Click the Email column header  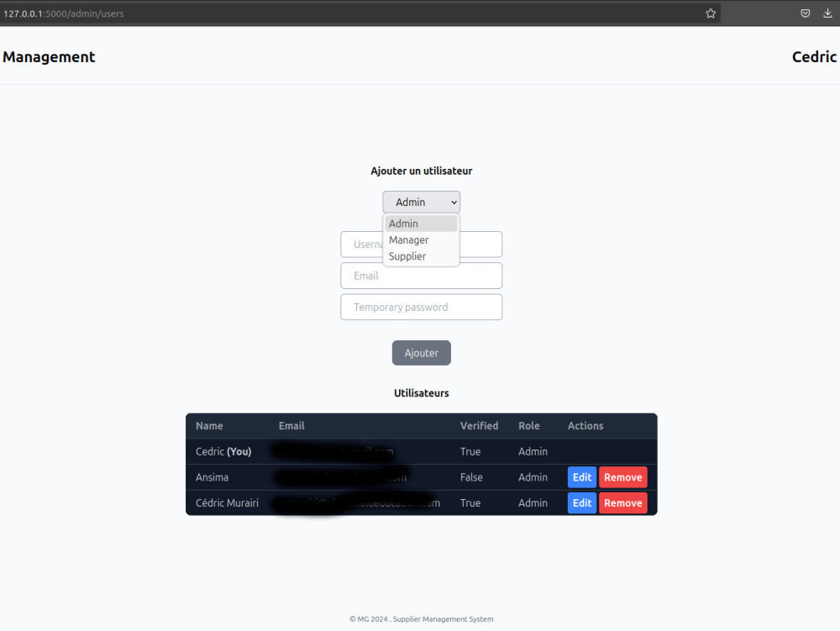pyautogui.click(x=291, y=426)
